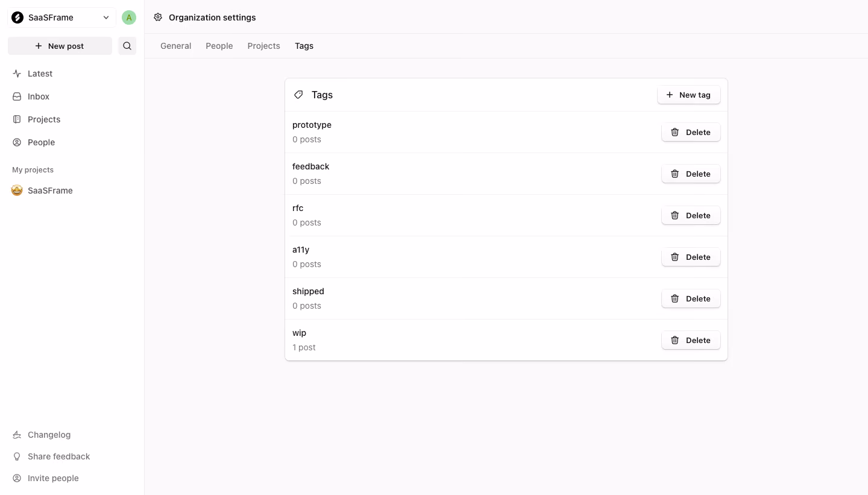Screen dimensions: 868x495
Task: Click the People sidebar icon
Action: [x=17, y=142]
